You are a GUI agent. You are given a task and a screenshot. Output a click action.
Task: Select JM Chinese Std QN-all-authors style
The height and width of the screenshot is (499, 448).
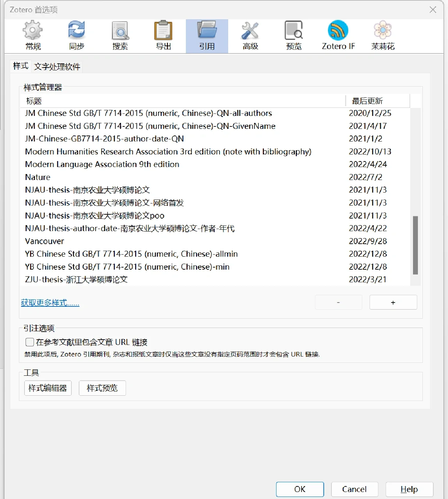[215, 113]
